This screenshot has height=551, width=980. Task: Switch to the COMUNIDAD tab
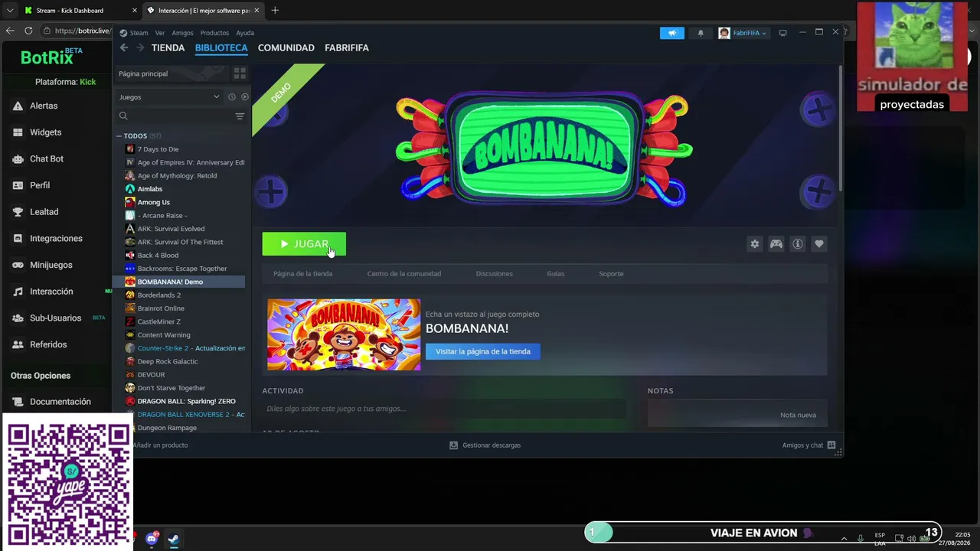click(x=286, y=47)
